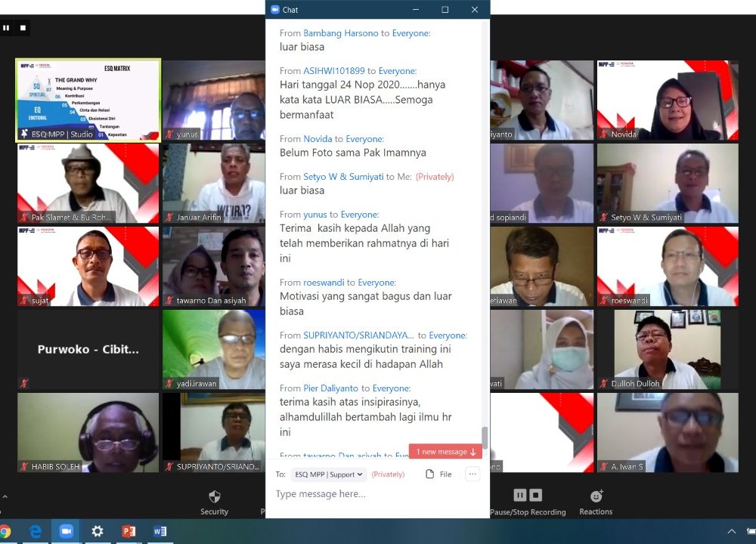Show hidden system tray icons
756x544 pixels.
[731, 531]
